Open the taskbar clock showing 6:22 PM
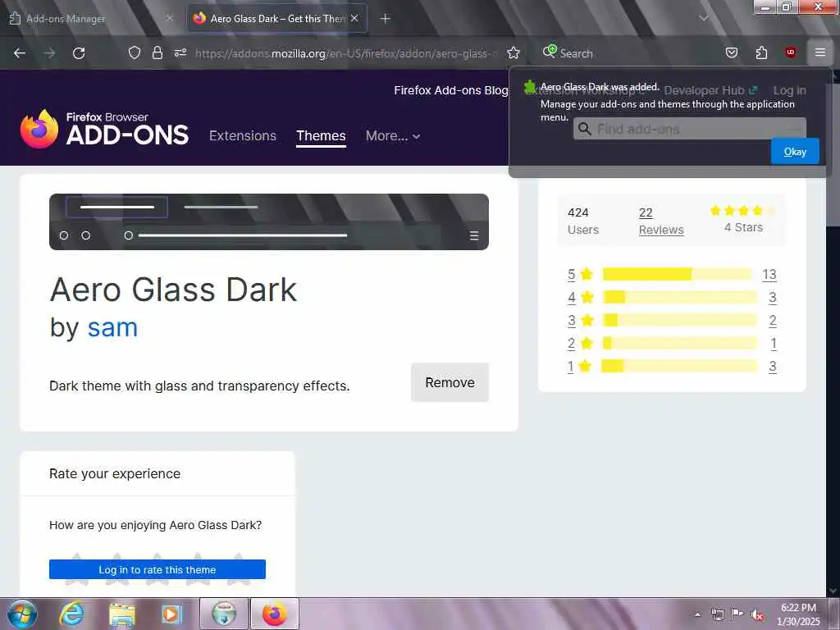Image resolution: width=840 pixels, height=630 pixels. point(798,614)
